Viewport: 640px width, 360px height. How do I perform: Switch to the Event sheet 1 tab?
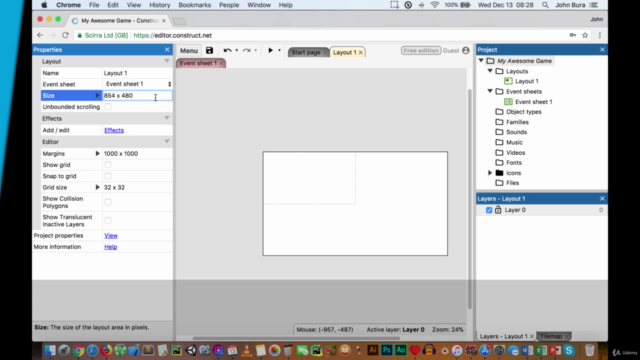[198, 63]
